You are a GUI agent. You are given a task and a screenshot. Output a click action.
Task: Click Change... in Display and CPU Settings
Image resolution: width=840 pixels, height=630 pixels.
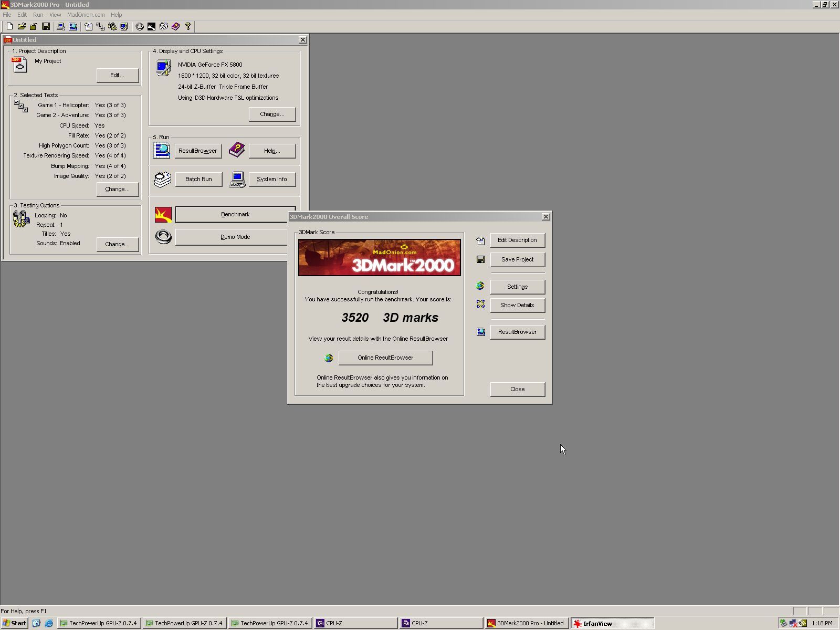click(x=272, y=114)
